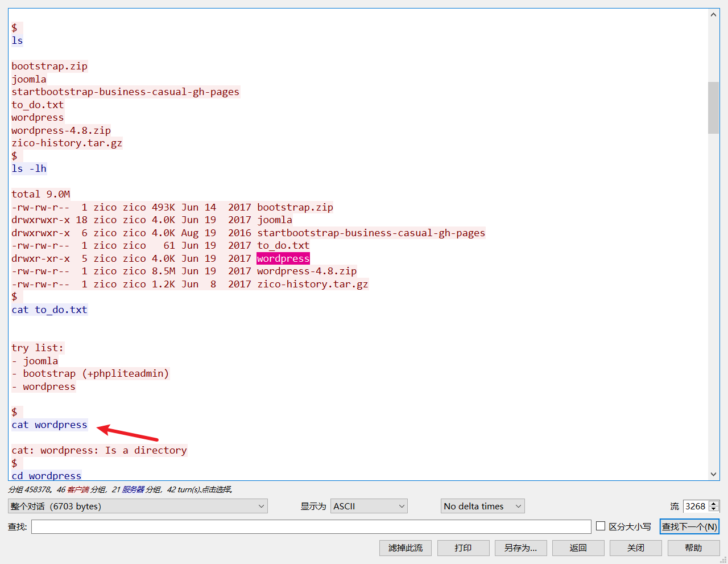Click the packet summary status line text

click(x=121, y=489)
